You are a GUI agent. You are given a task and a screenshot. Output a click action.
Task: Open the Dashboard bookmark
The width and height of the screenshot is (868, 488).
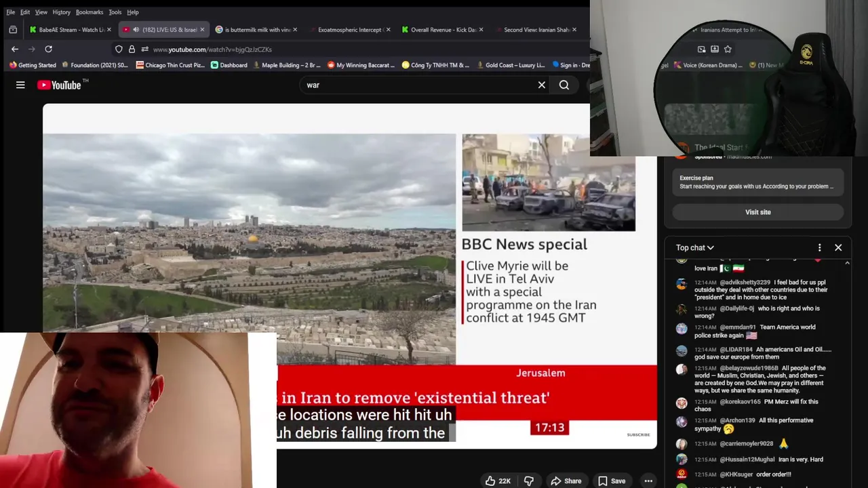click(229, 65)
